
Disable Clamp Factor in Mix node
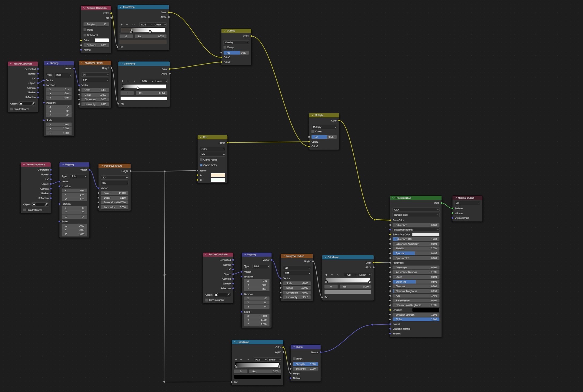tap(201, 165)
